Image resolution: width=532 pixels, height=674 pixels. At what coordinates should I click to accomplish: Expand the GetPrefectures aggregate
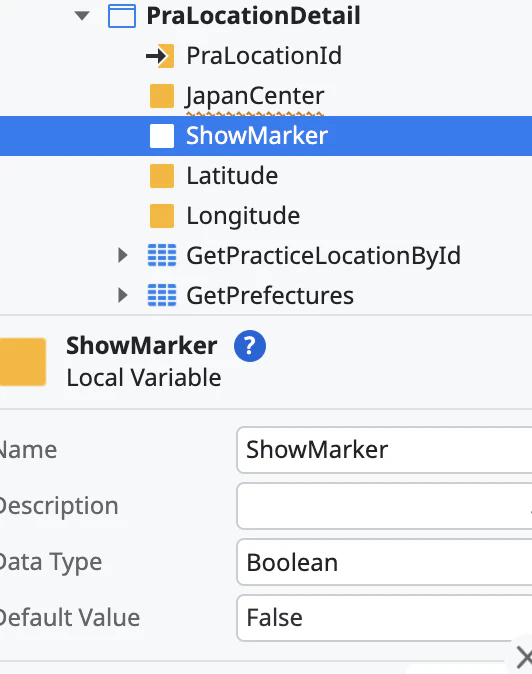click(x=123, y=295)
